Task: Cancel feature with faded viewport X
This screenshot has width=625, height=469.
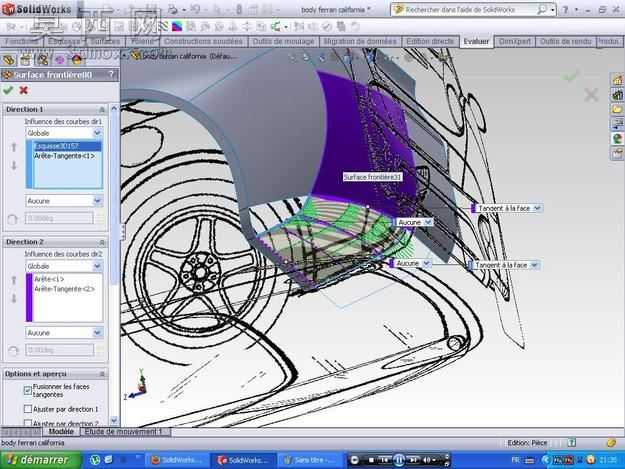Action: 591,95
